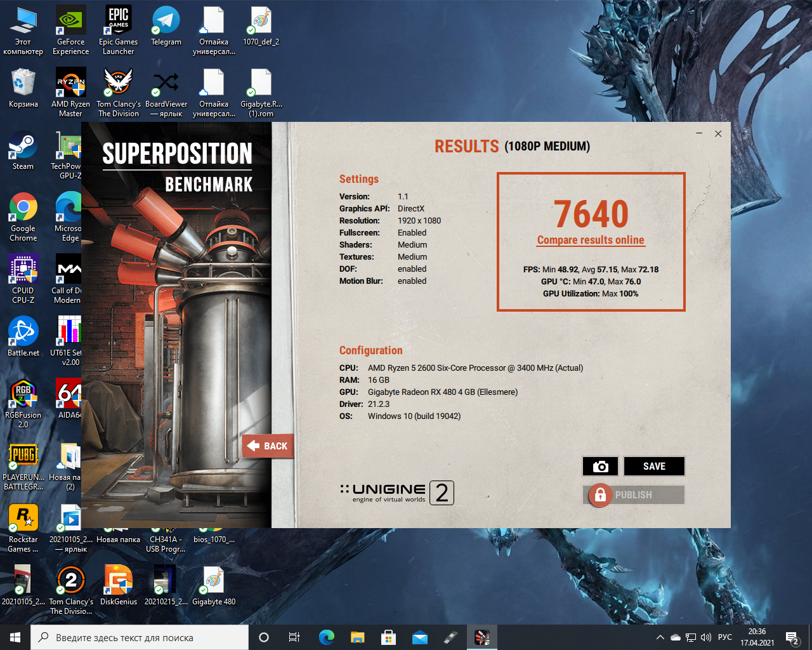This screenshot has height=650, width=812.
Task: Select the Battle.net desktop icon
Action: click(x=23, y=337)
